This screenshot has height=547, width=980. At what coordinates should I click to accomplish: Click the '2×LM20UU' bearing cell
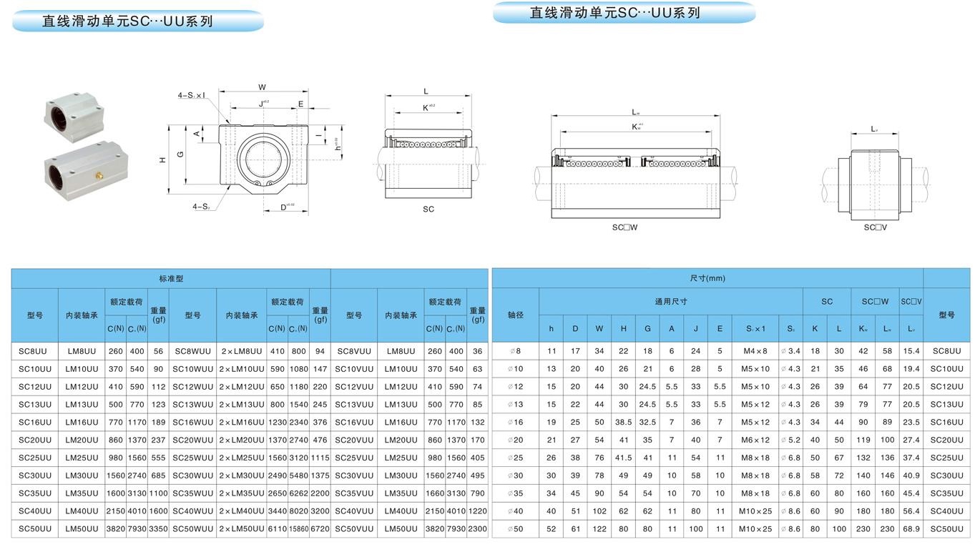coord(241,440)
